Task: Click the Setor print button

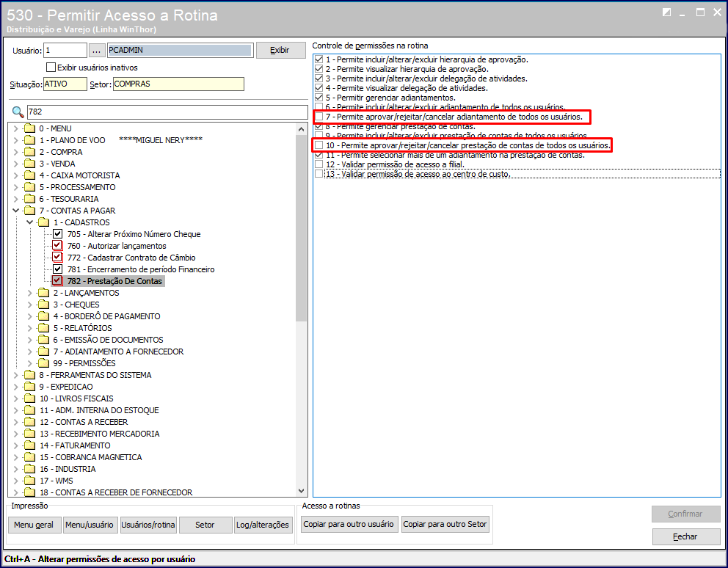Action: click(x=205, y=525)
